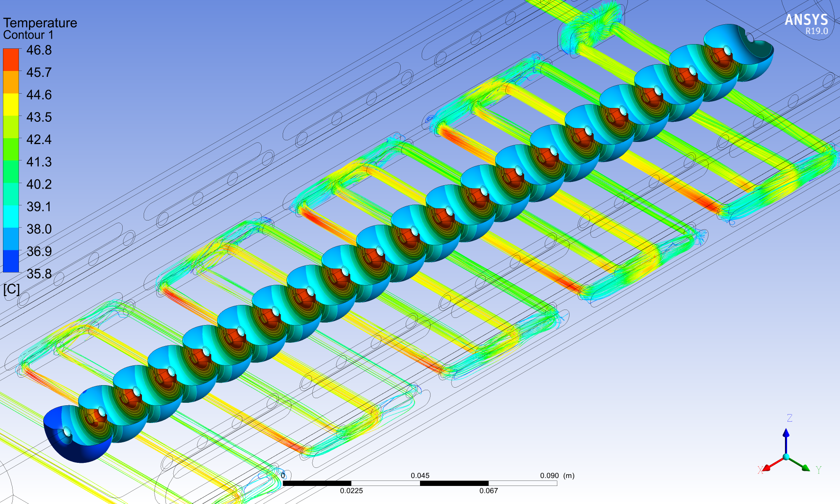Click the orange legend band between 44.6 and 45.7
The width and height of the screenshot is (840, 504).
pos(11,82)
